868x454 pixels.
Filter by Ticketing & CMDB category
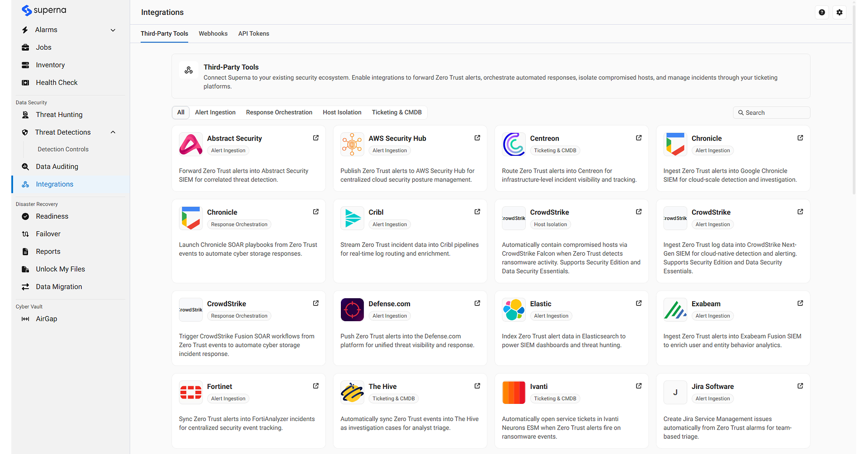pos(397,112)
